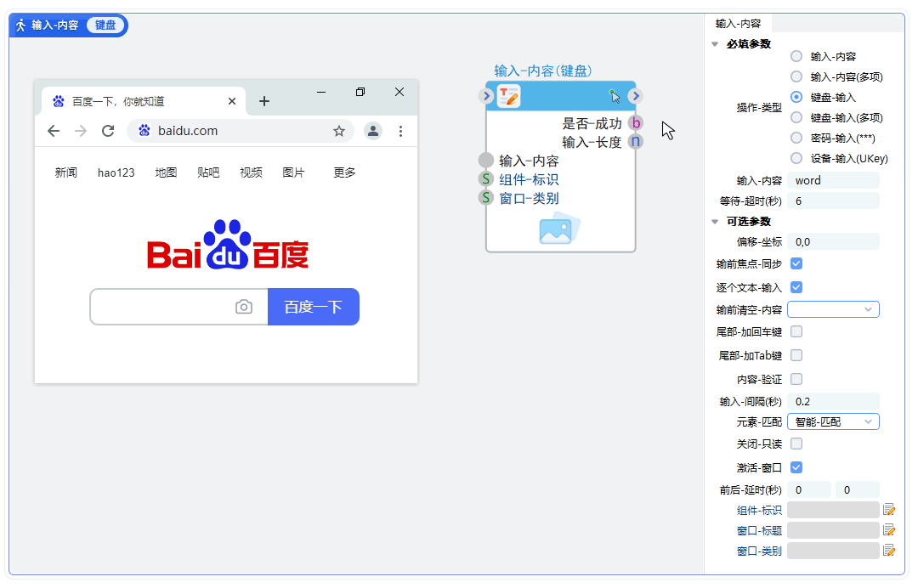Disable the 逐个文本-输入 checkbox
The height and width of the screenshot is (588, 918).
[796, 287]
